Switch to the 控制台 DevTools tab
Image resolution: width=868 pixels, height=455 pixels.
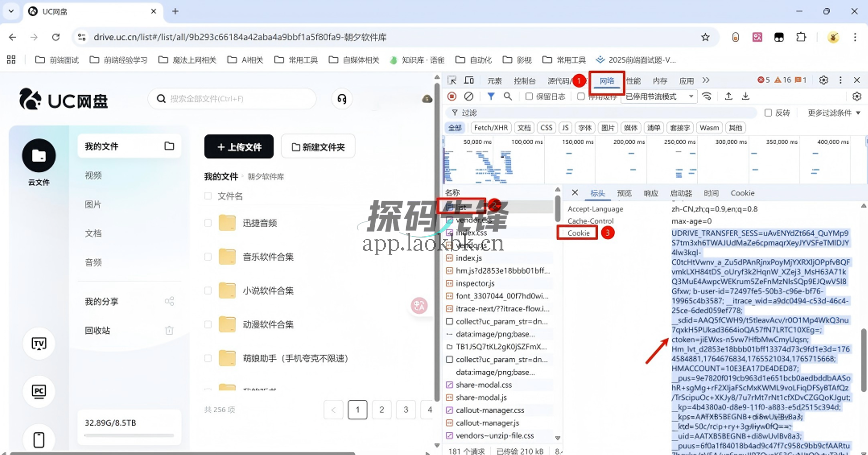coord(524,80)
